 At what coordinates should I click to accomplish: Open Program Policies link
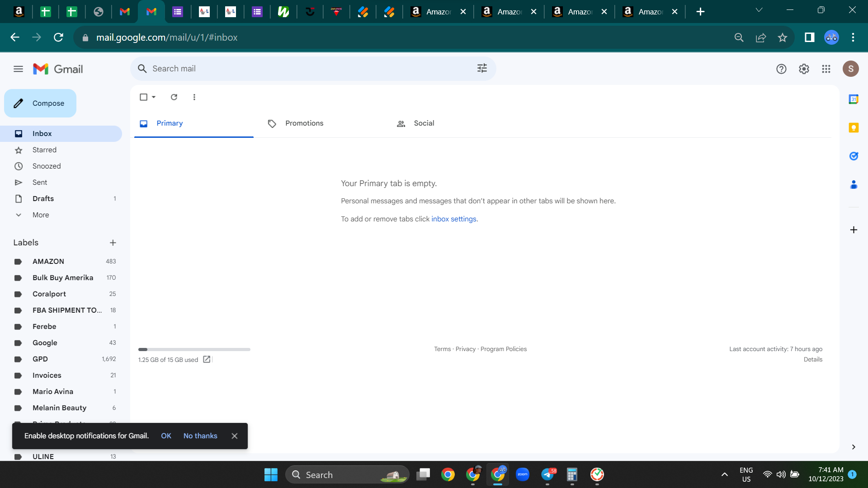coord(504,349)
